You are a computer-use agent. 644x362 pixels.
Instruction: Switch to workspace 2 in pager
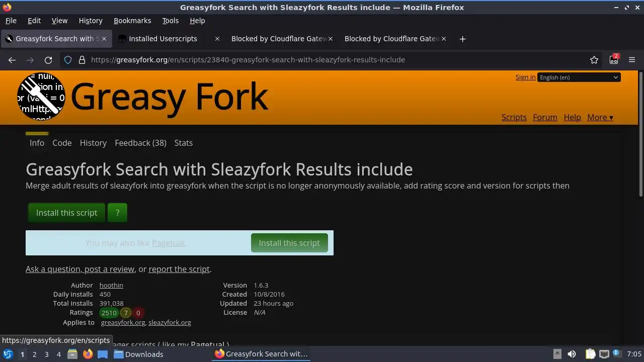(x=34, y=354)
